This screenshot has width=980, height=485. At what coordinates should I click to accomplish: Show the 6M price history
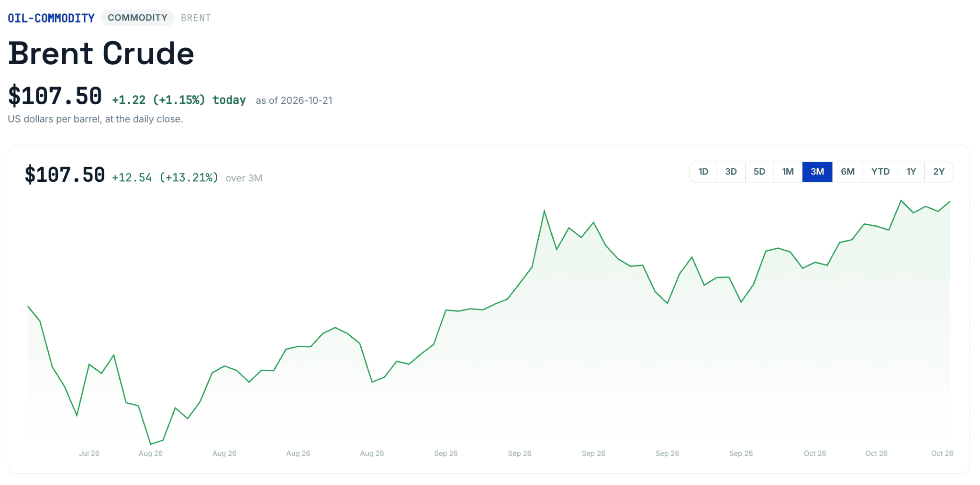click(x=847, y=172)
